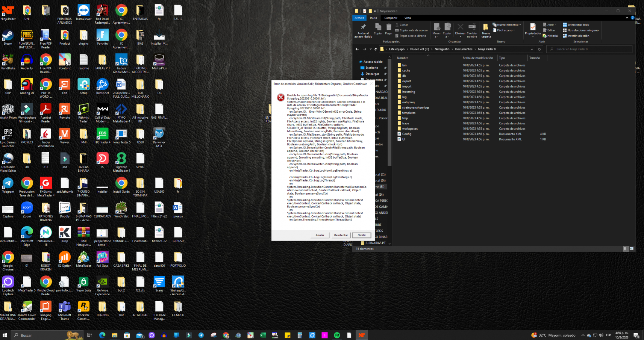Click the Propiedades checkmark icon

pos(533,27)
